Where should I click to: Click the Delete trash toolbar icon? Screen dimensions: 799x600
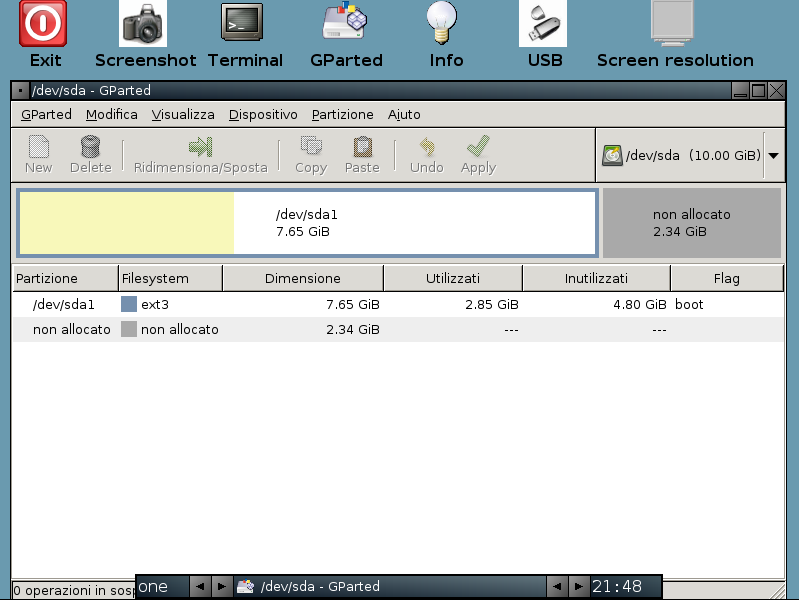coord(91,147)
